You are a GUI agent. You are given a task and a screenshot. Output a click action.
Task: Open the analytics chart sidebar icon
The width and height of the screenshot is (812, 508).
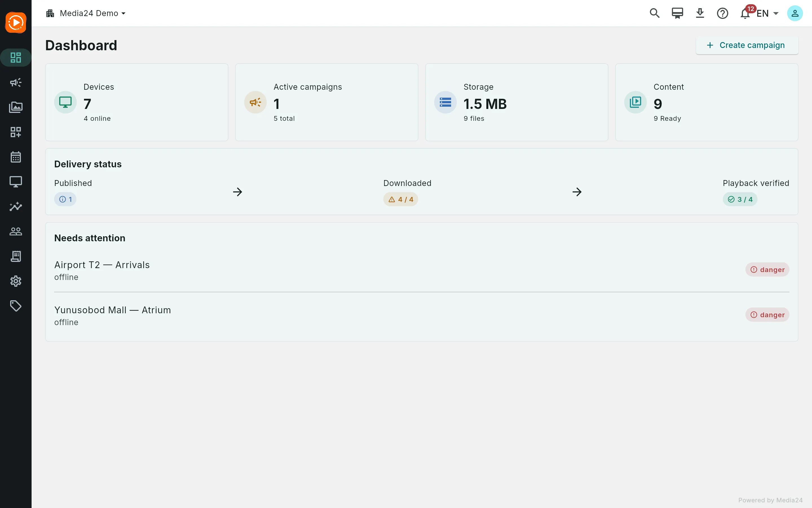tap(16, 207)
